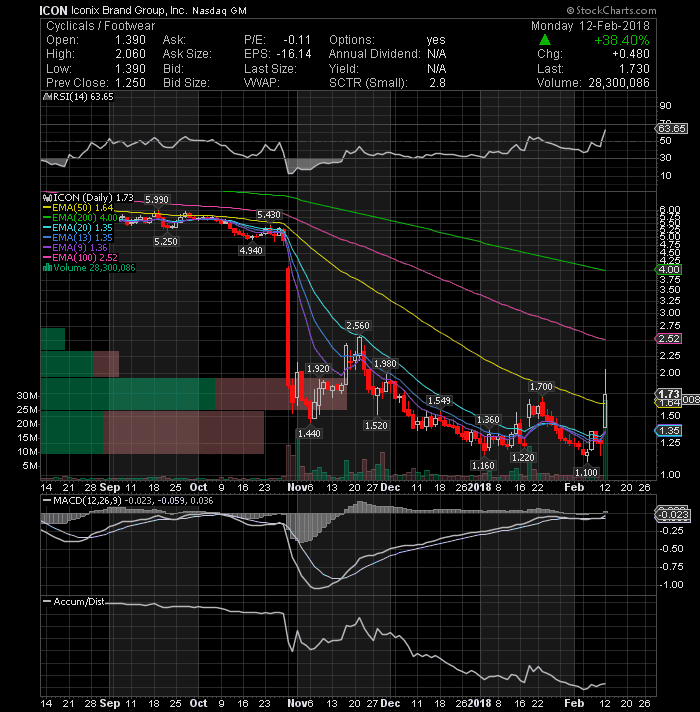Click the P/E: -0.11 value
This screenshot has width=700, height=712.
point(277,40)
